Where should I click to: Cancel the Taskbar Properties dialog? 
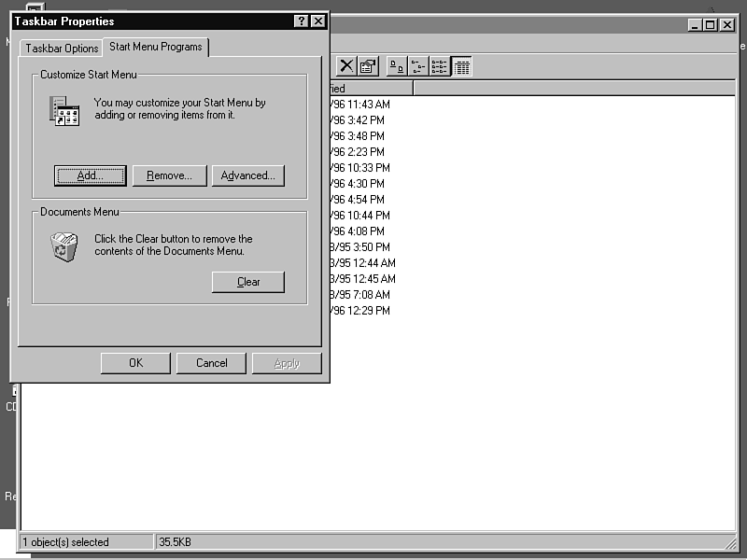click(x=211, y=363)
